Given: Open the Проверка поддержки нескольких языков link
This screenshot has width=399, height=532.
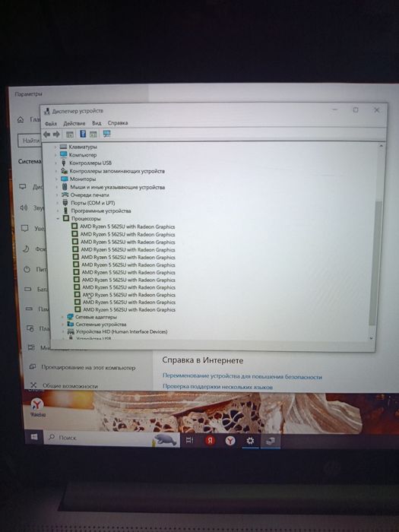Looking at the screenshot, I should (x=217, y=387).
